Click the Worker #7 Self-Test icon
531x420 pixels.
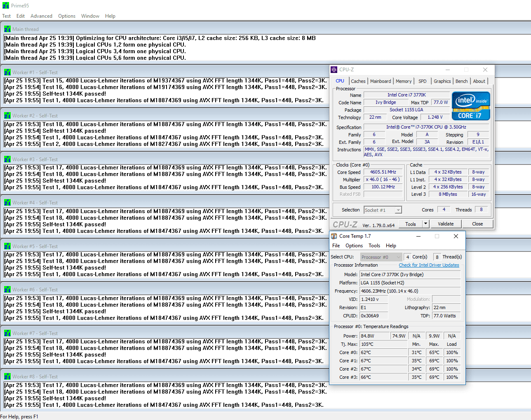pyautogui.click(x=7, y=333)
